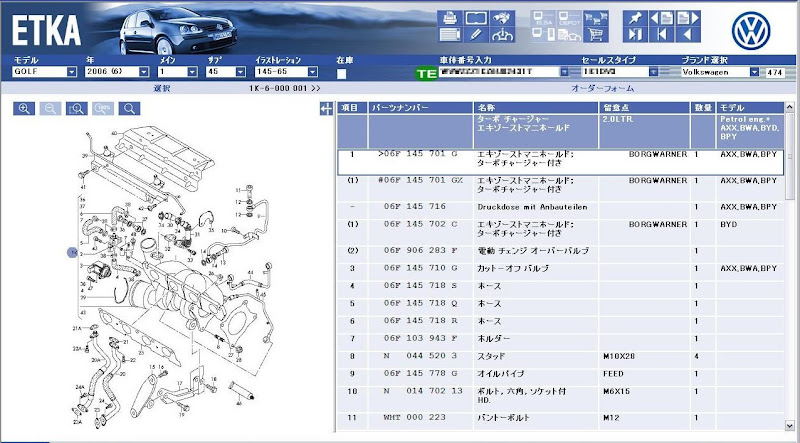800x443 pixels.
Task: Click the printer icon in toolbar
Action: (x=449, y=18)
